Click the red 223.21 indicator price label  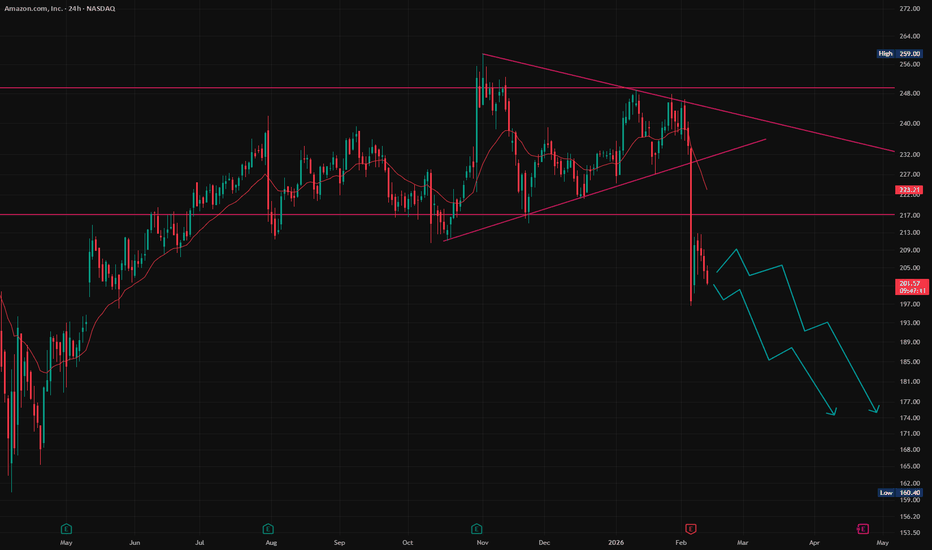(909, 190)
